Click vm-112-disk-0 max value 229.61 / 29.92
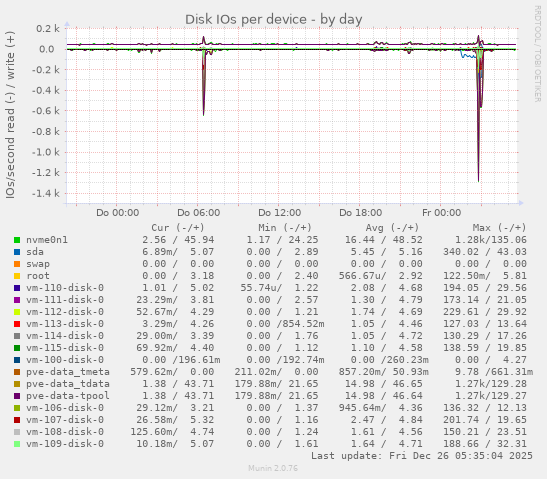 coord(485,312)
